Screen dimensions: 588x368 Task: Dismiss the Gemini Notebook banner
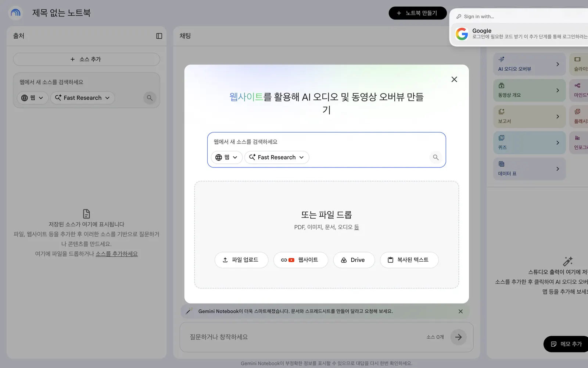point(460,311)
